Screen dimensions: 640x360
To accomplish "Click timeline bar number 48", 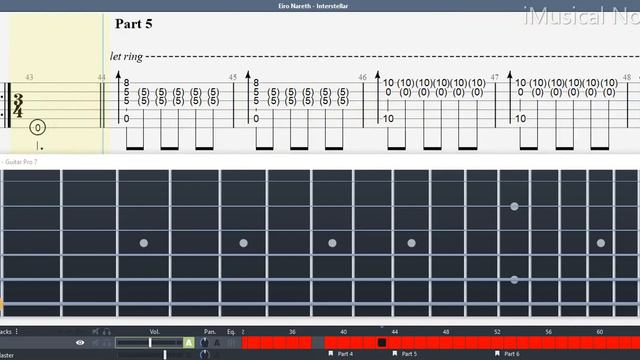I will click(x=446, y=332).
